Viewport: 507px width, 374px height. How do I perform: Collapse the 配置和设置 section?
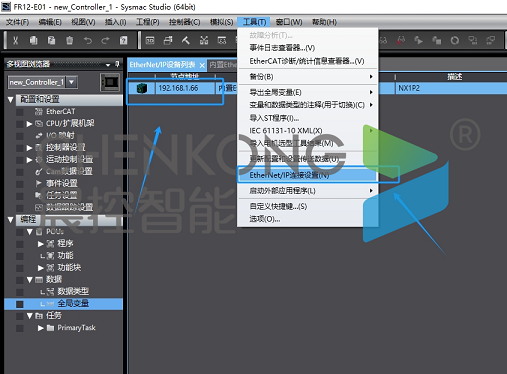coord(11,99)
